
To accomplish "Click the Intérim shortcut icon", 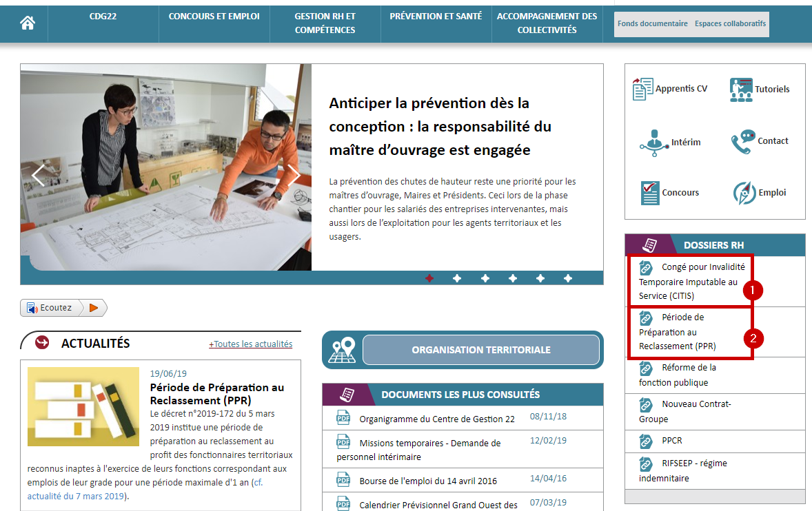I will (x=654, y=143).
